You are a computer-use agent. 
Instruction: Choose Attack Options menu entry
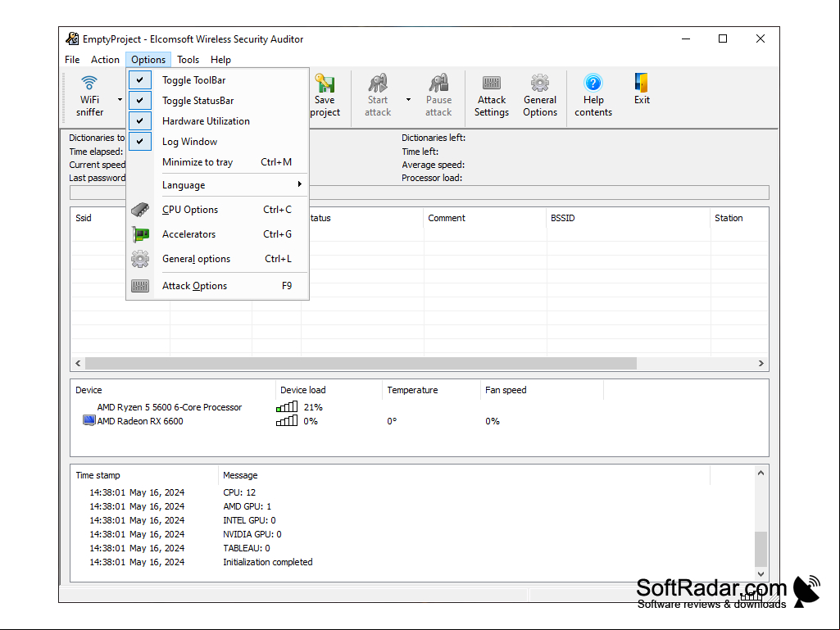(218, 286)
